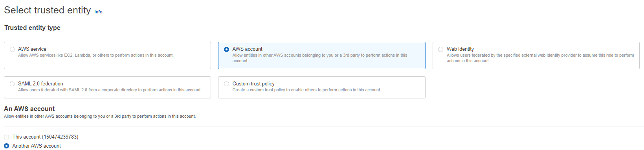
Task: Click the description 'Allow AWS services like EC2, Lambda'
Action: click(96, 55)
